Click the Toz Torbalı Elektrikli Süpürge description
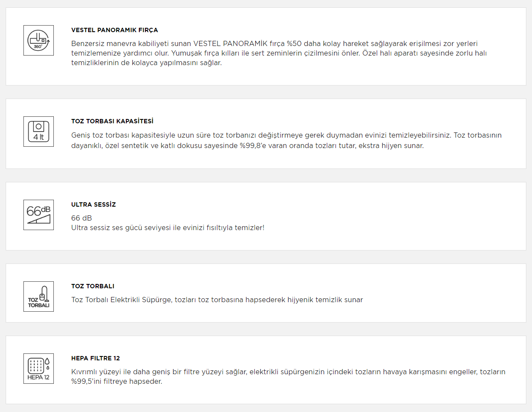 (217, 300)
